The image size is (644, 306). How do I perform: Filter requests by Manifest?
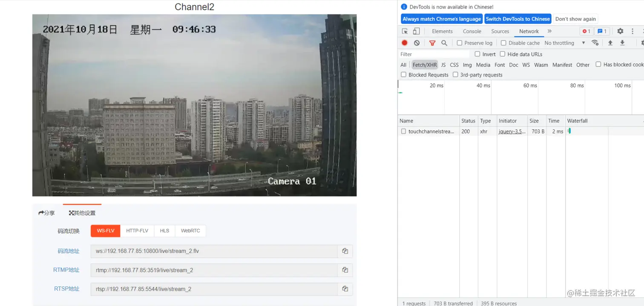pyautogui.click(x=562, y=65)
